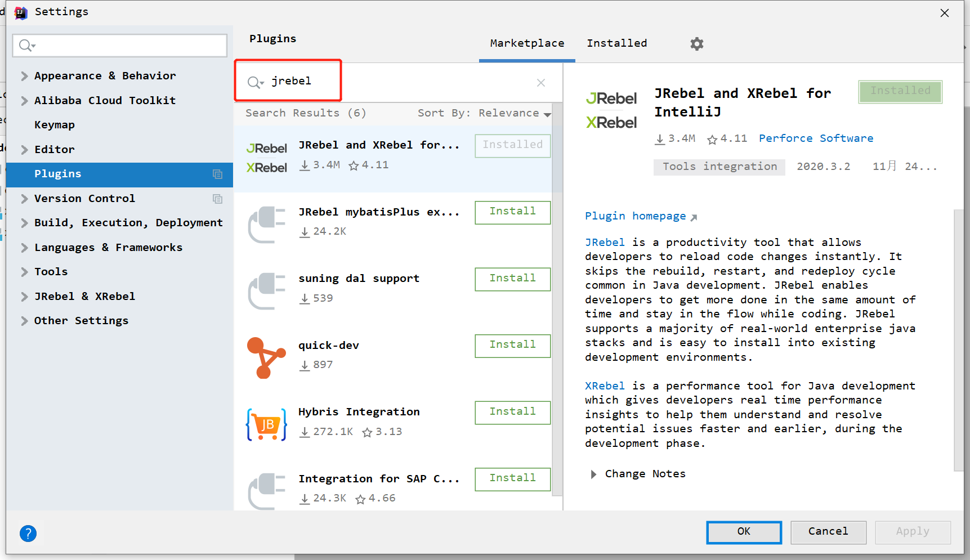Switch to the Marketplace tab
The width and height of the screenshot is (970, 560).
tap(527, 43)
